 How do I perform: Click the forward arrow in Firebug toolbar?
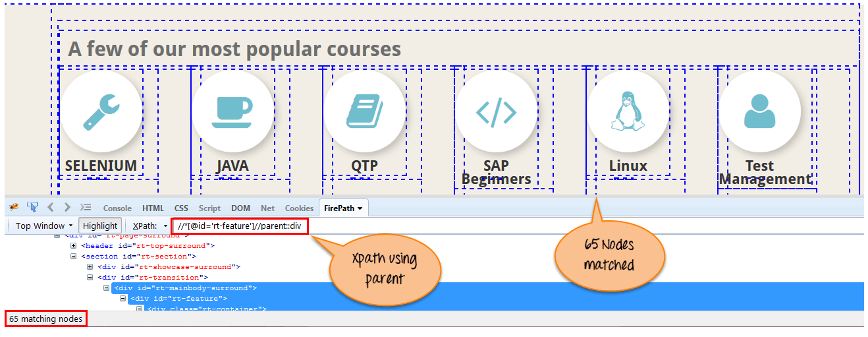[67, 208]
